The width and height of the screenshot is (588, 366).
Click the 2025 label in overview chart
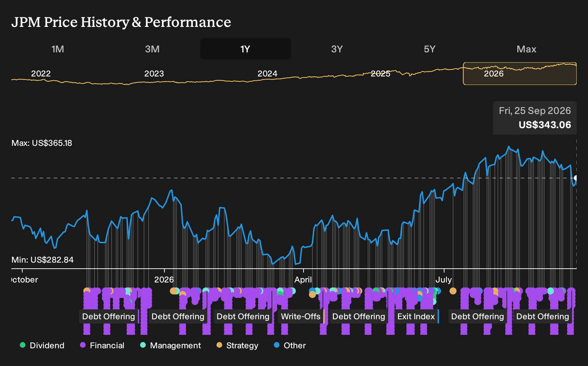click(381, 74)
